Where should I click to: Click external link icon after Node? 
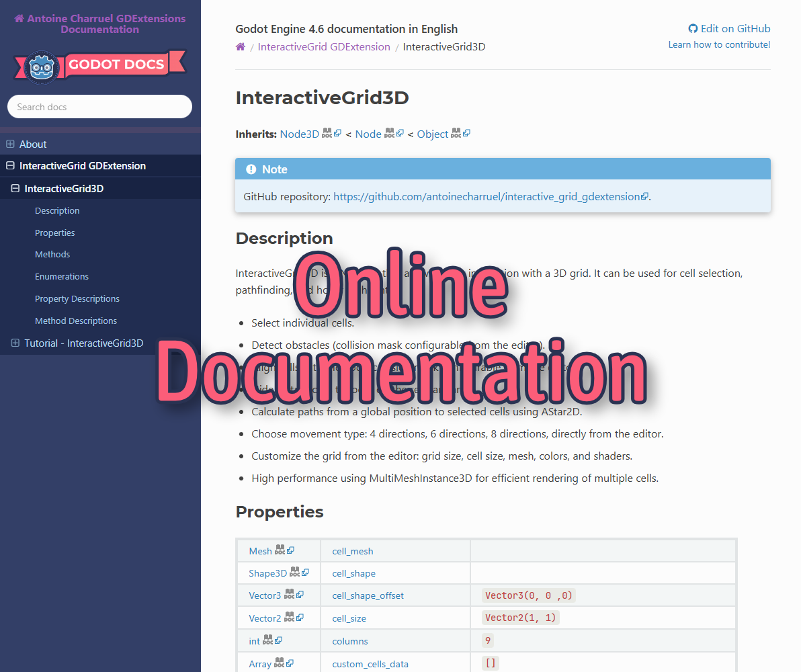(400, 133)
